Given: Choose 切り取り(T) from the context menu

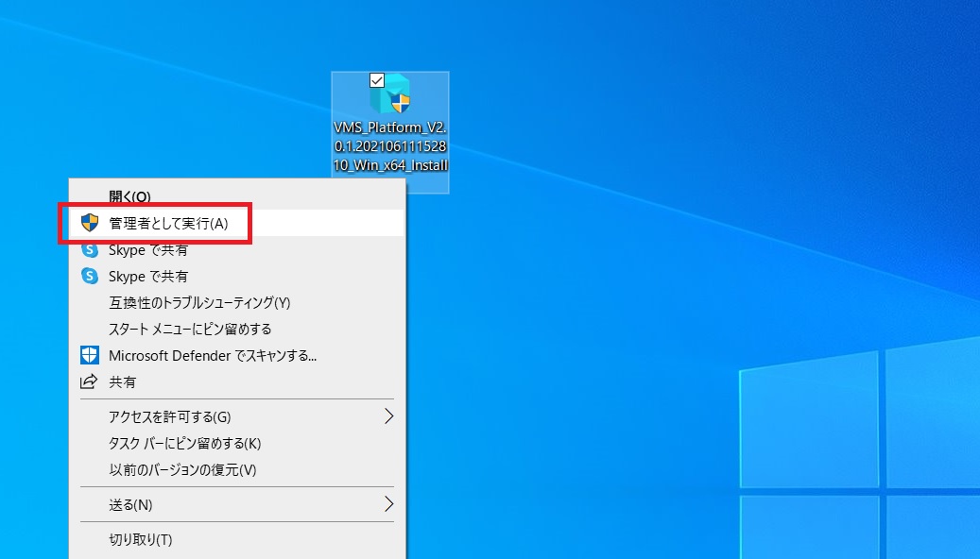Looking at the screenshot, I should (237, 539).
